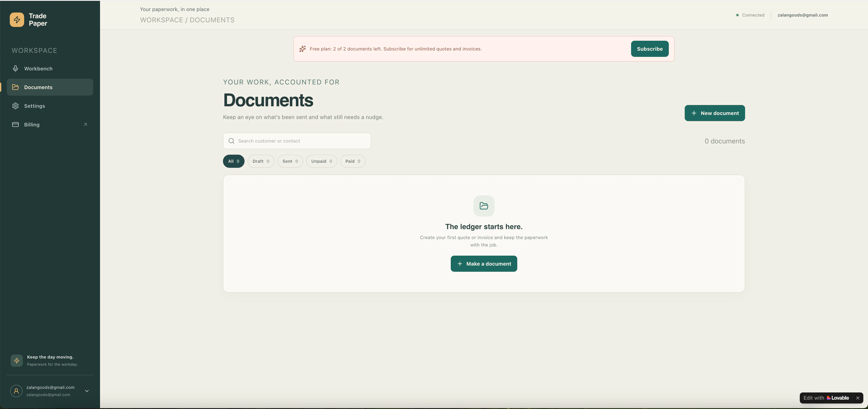Click the user avatar icon in sidebar footer
The height and width of the screenshot is (409, 868).
(16, 391)
